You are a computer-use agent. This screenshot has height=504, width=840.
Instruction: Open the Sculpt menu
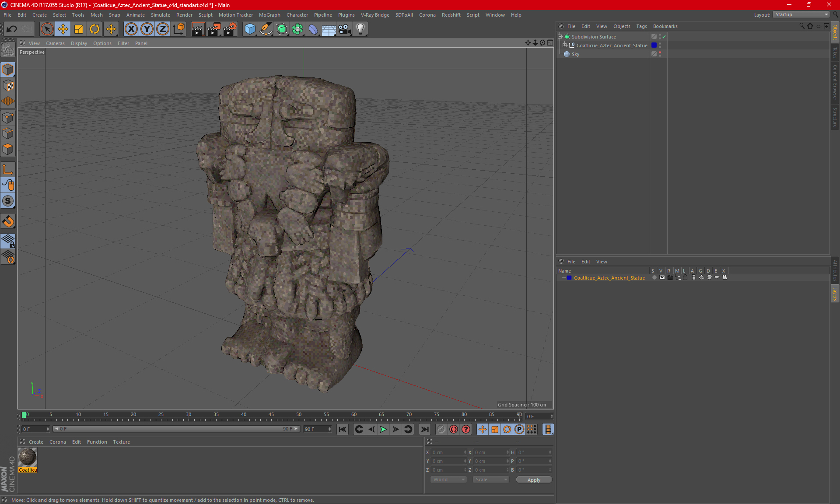pos(205,15)
